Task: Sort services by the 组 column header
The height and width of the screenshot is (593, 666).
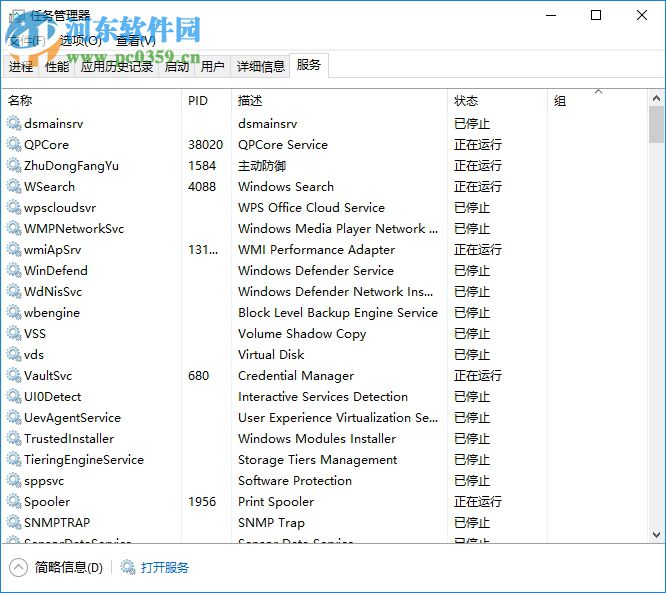Action: (x=597, y=101)
